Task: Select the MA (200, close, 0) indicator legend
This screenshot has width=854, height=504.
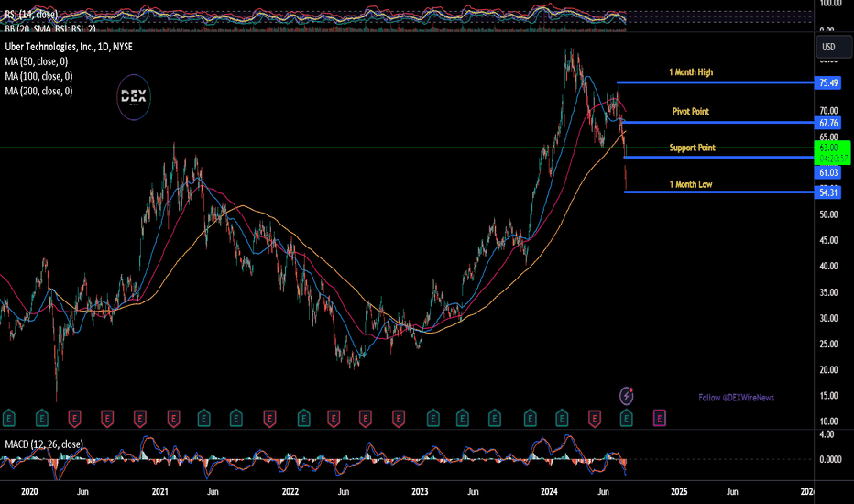Action: (38, 91)
